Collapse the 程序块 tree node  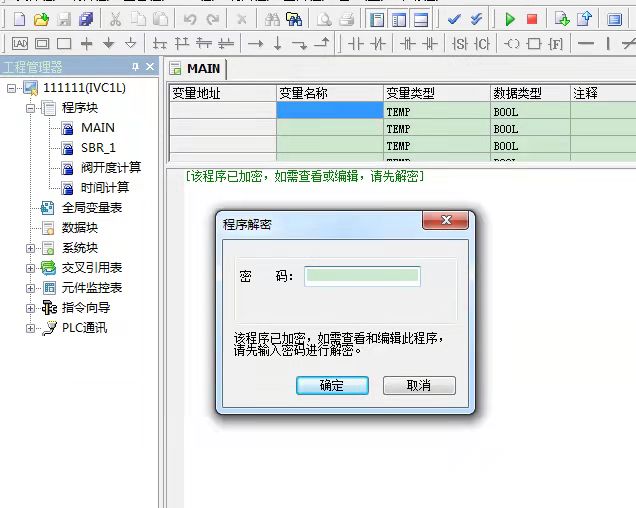(x=31, y=108)
